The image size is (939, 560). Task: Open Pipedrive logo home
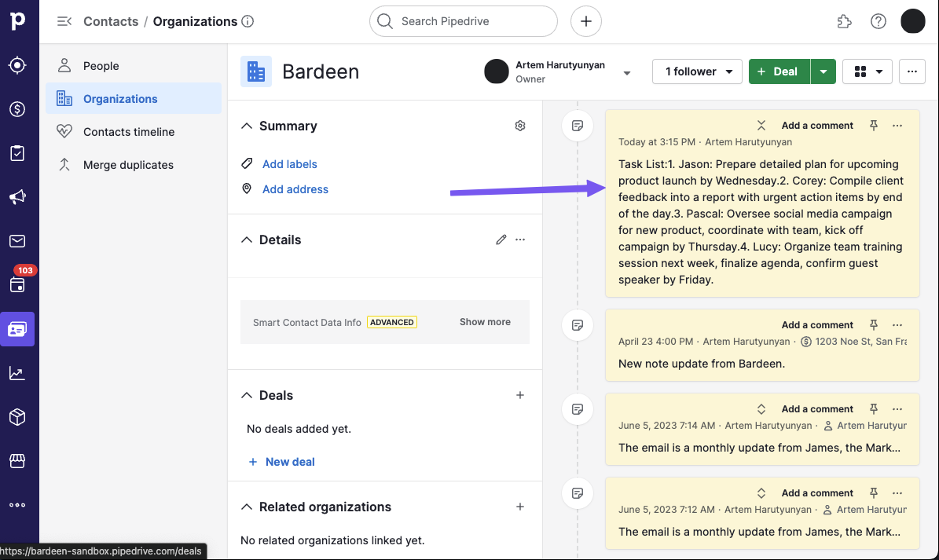pyautogui.click(x=17, y=21)
